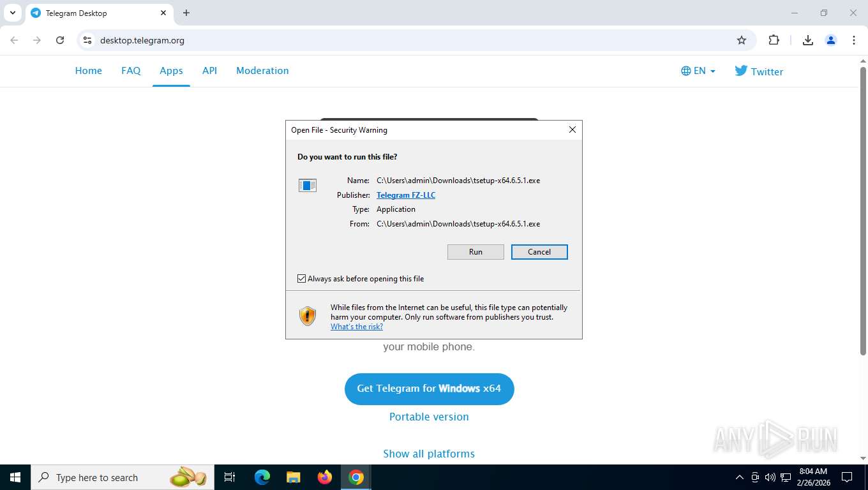Open the tab search dropdown arrow

click(x=12, y=13)
